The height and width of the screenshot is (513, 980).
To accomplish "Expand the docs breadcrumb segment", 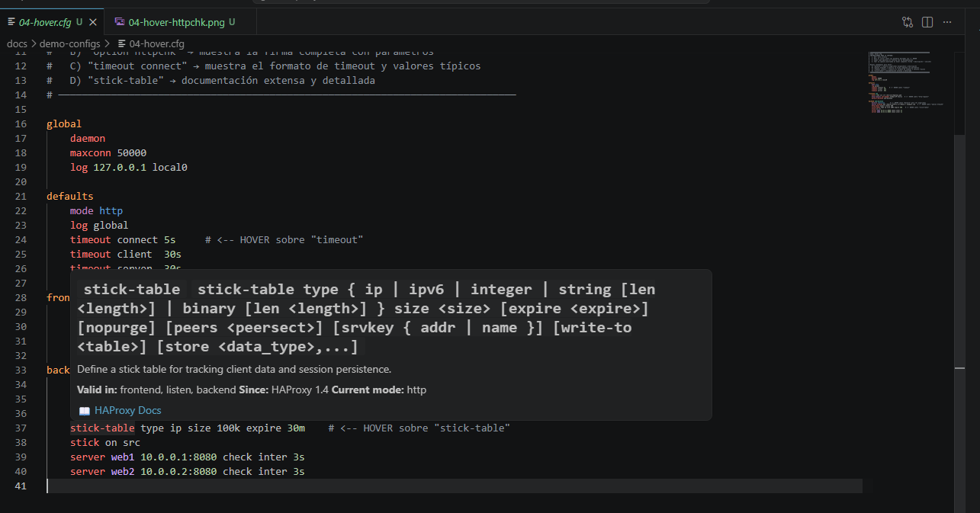I will [17, 43].
